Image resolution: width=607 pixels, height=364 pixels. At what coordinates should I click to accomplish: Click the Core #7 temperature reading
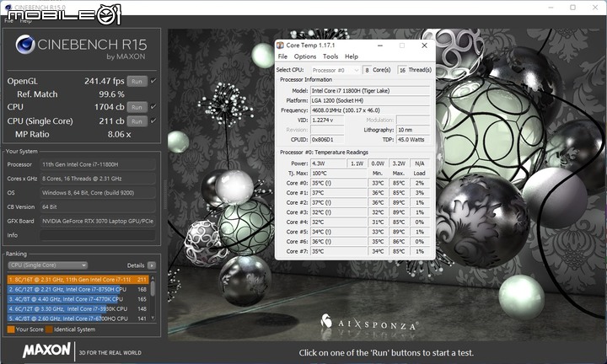tap(339, 251)
